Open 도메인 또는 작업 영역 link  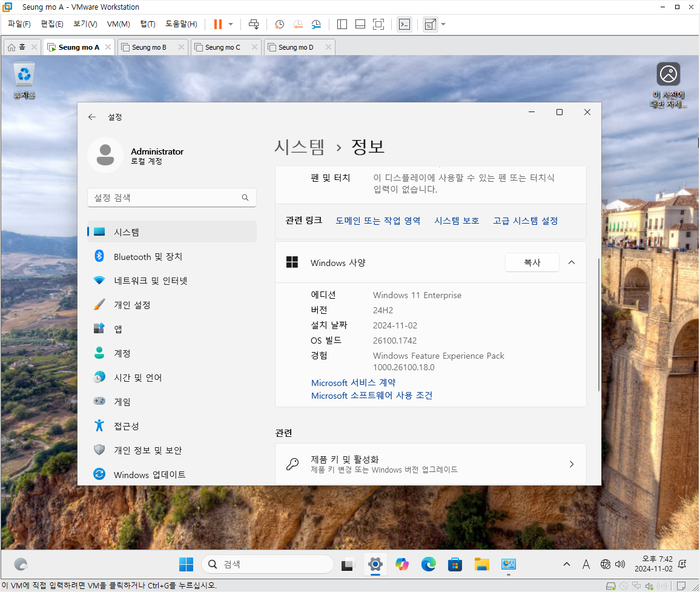[x=378, y=221]
